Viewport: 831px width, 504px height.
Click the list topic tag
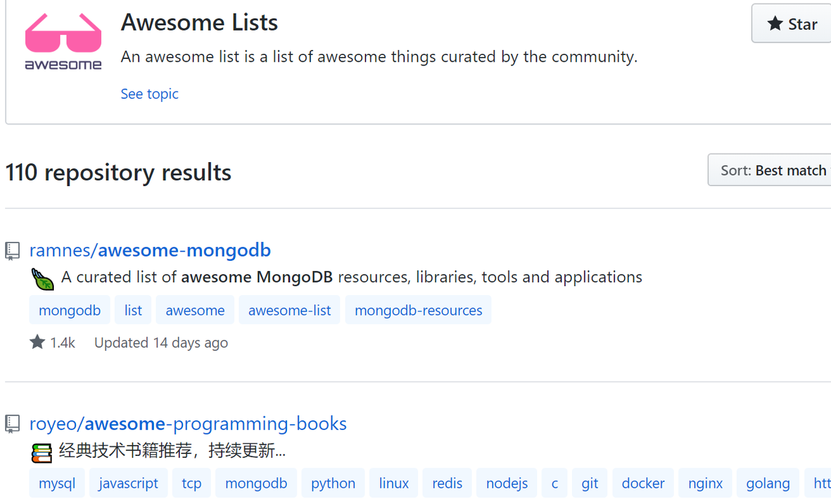click(133, 310)
